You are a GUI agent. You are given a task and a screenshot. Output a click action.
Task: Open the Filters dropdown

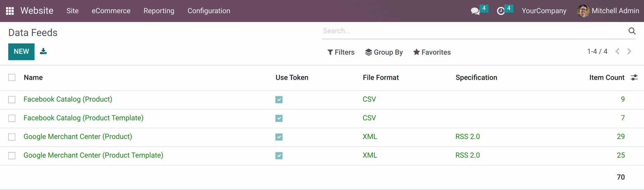(x=341, y=52)
